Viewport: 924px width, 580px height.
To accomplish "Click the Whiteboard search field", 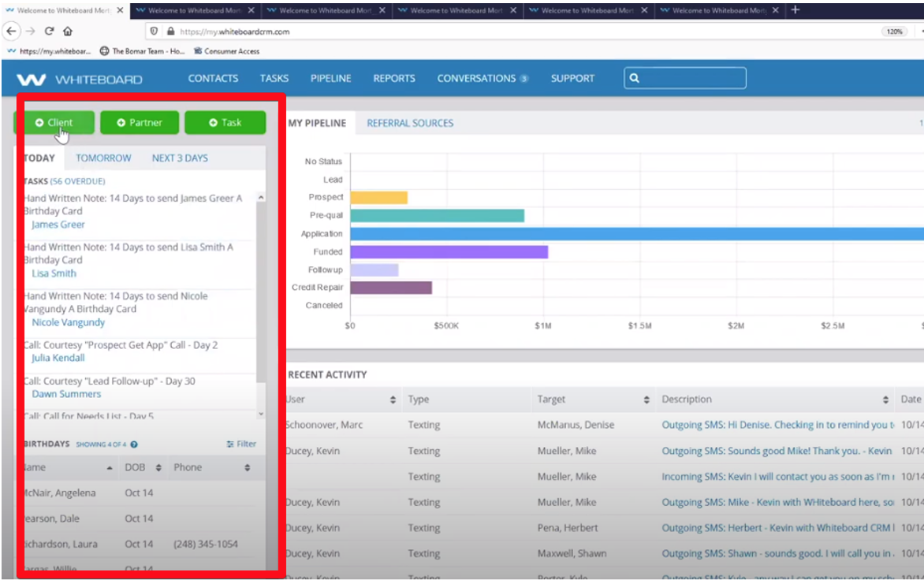I will pos(685,78).
